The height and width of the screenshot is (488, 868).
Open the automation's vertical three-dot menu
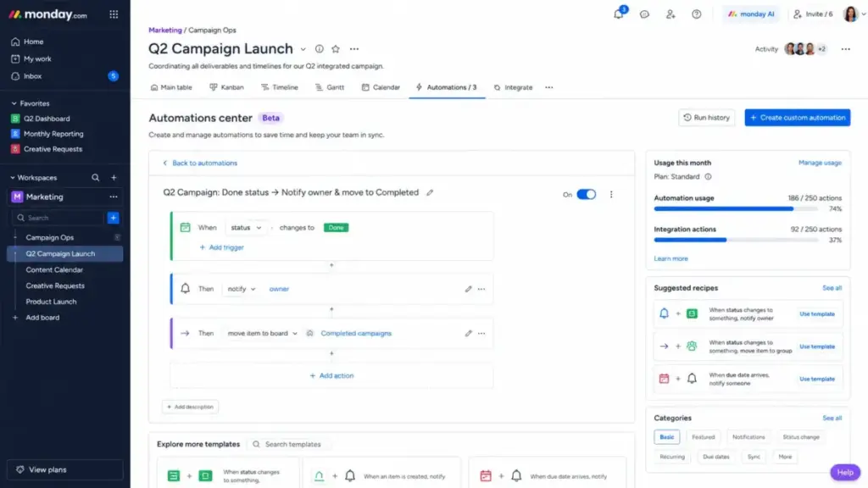[x=611, y=194]
